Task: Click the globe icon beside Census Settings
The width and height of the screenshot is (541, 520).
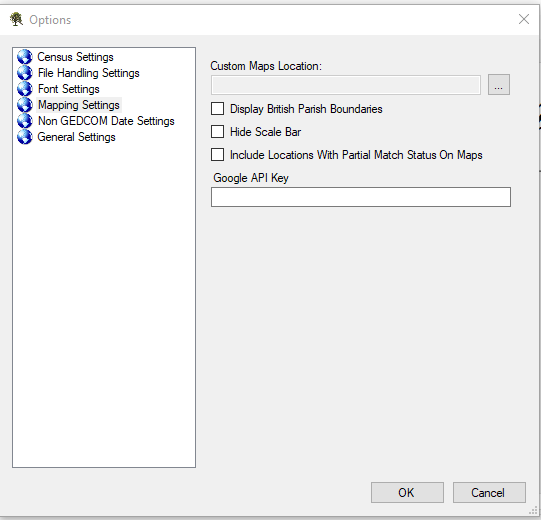Action: coord(24,57)
